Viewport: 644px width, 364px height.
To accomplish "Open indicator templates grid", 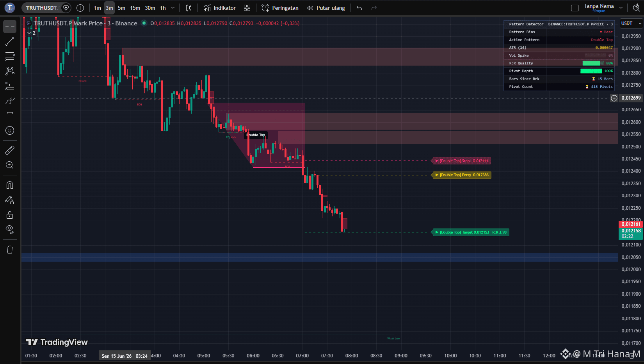I will 247,8.
